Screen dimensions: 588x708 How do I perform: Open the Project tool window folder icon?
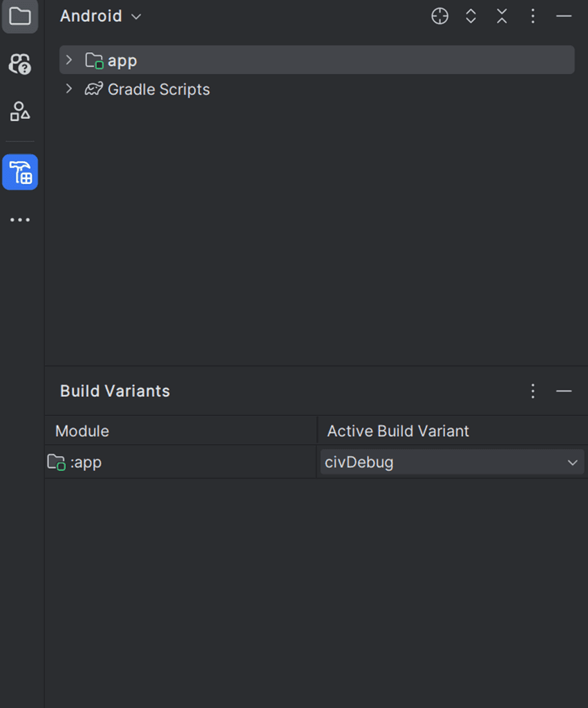tap(19, 17)
